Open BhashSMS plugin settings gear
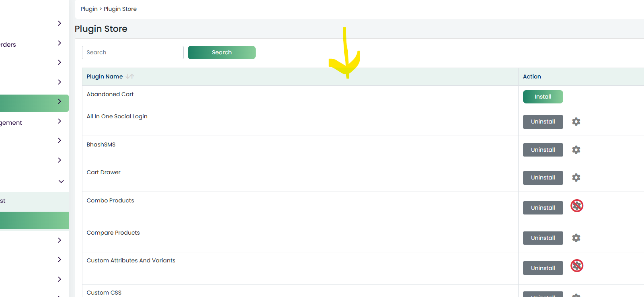This screenshot has height=297, width=644. click(x=576, y=150)
